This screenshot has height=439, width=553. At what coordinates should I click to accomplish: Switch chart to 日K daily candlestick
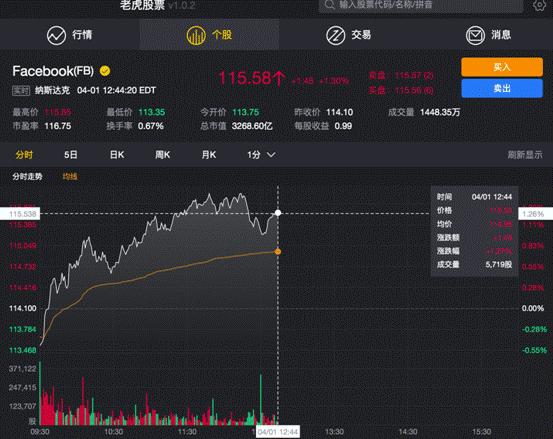tap(117, 155)
